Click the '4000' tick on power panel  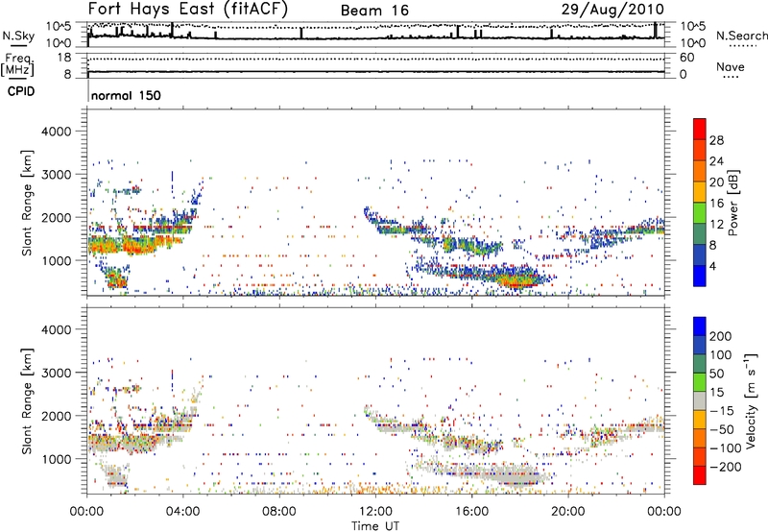coord(57,132)
